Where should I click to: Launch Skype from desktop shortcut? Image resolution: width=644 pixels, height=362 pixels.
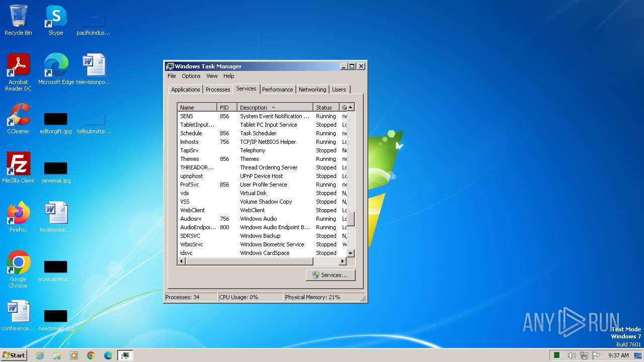point(55,20)
